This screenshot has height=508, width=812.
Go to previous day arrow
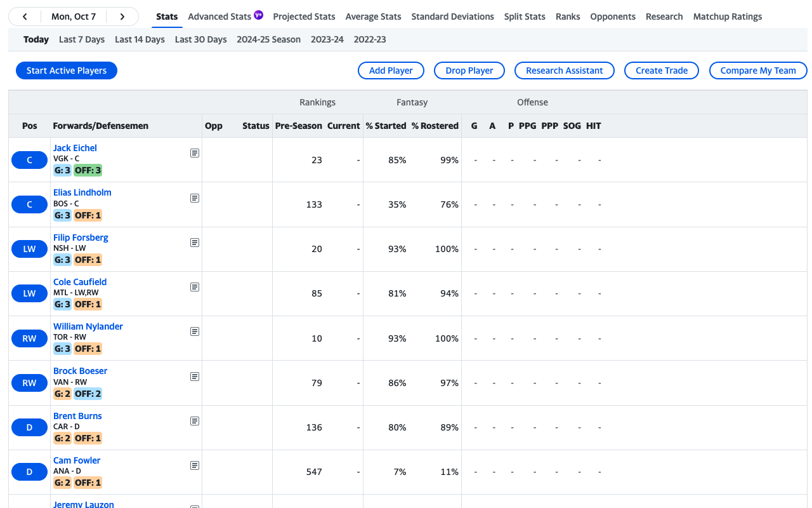24,17
